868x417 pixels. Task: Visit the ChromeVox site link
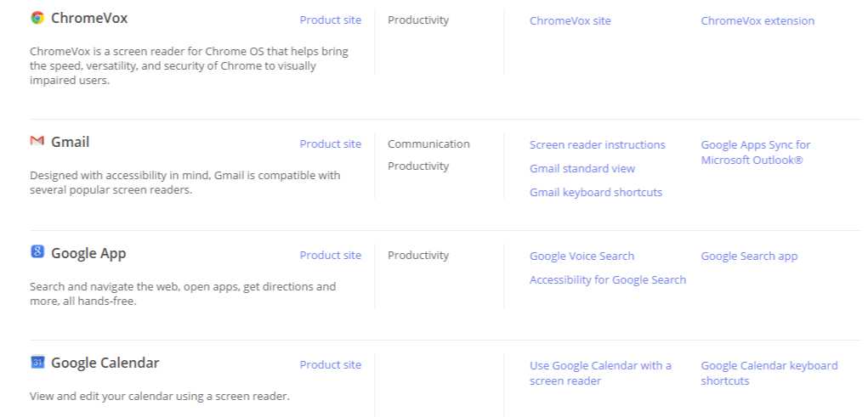570,21
